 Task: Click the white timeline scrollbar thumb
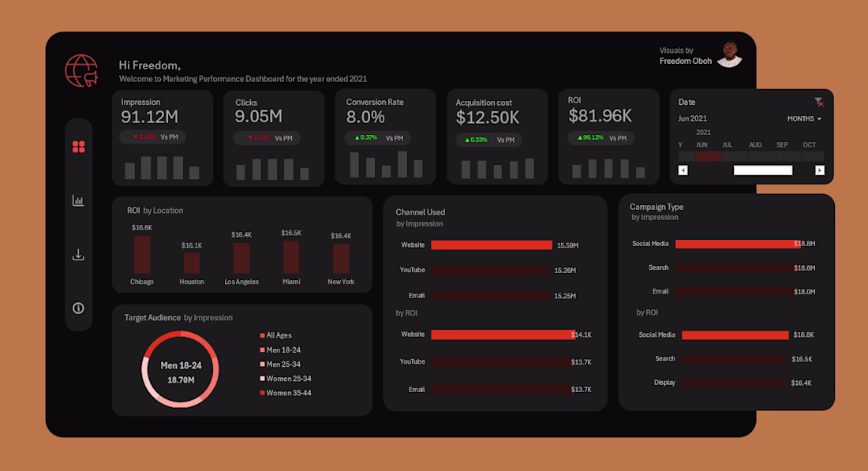pos(763,170)
